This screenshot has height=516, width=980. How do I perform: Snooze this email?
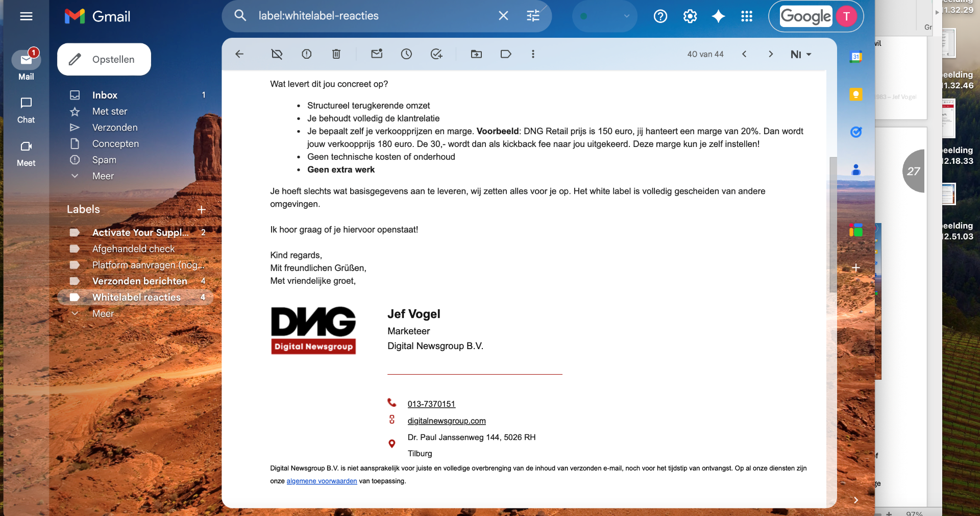[406, 54]
